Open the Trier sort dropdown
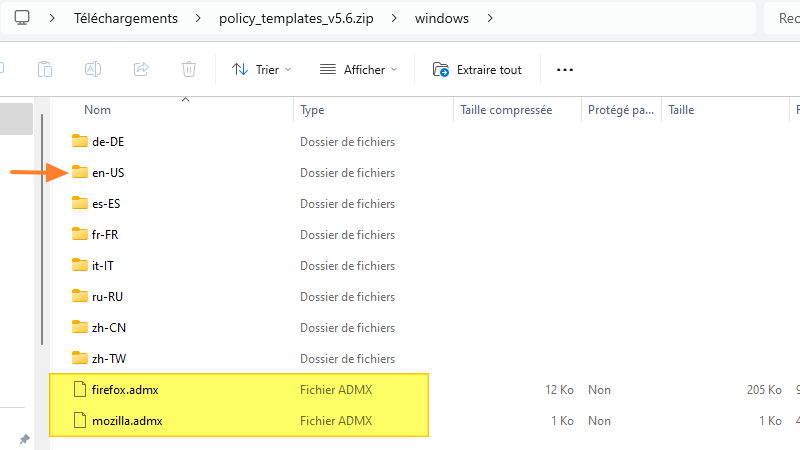 point(261,69)
